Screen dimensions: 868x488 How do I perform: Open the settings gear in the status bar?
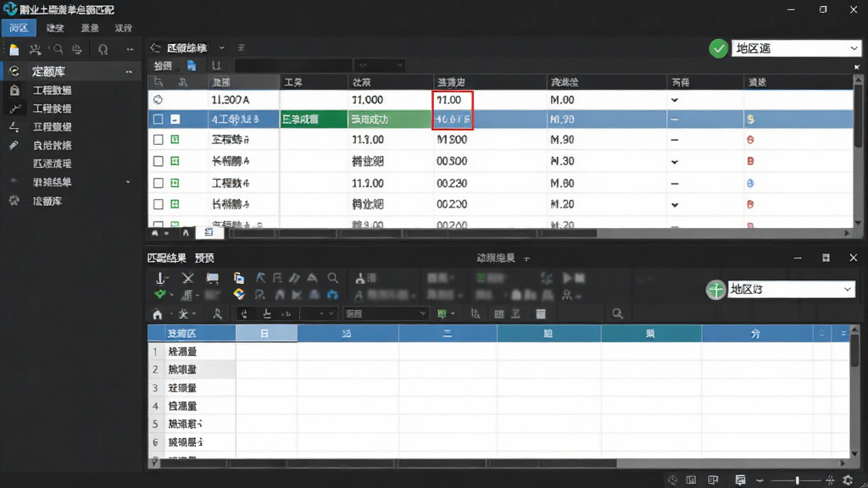click(848, 480)
